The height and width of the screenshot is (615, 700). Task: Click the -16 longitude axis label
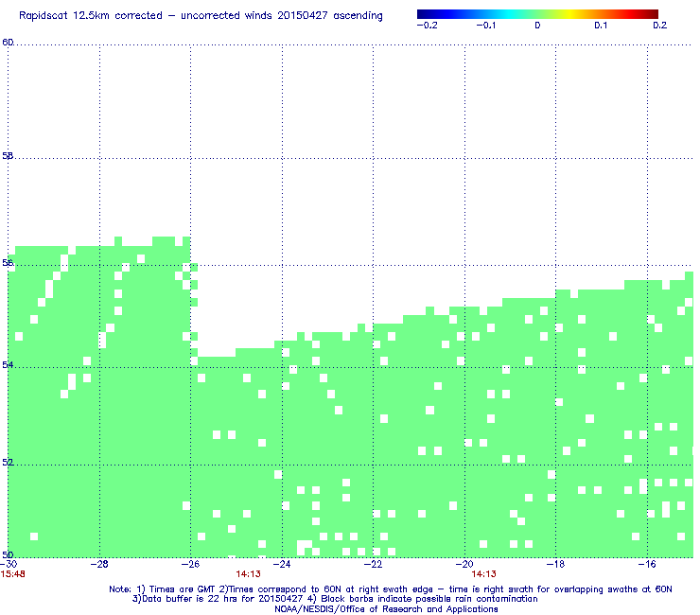(647, 564)
